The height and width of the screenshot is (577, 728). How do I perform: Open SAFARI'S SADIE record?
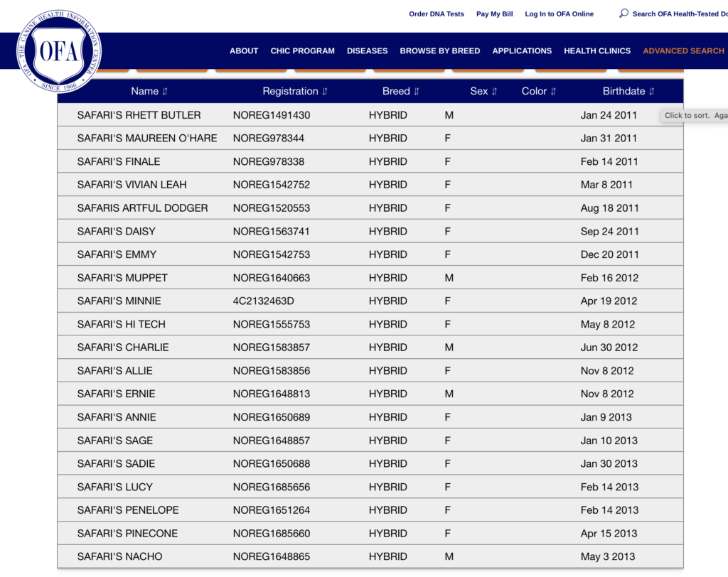click(x=116, y=463)
